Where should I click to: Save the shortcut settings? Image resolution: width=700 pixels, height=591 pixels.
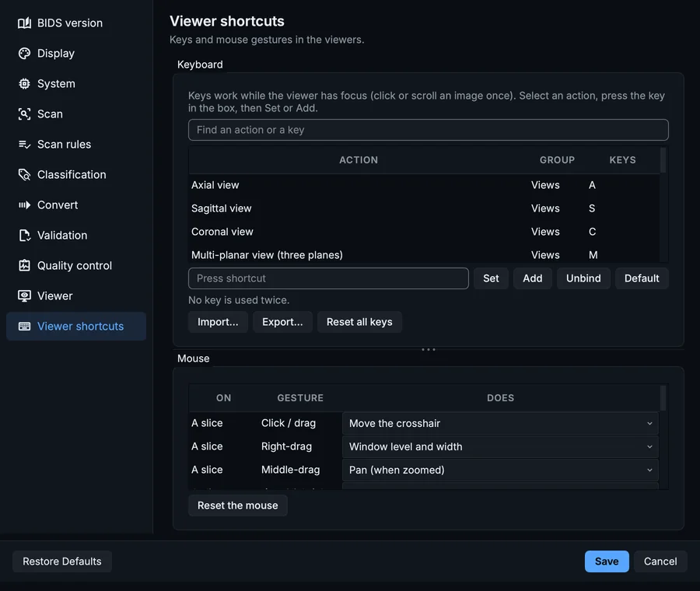click(x=607, y=561)
